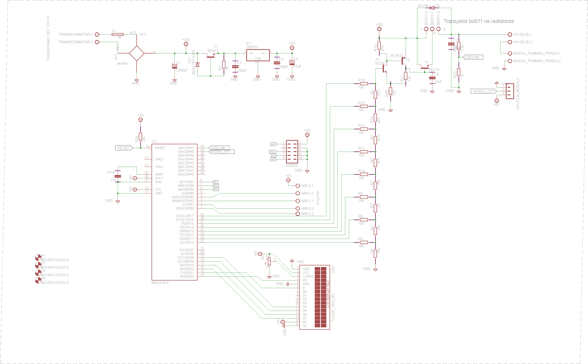Select the MEGA16-P microcontroller body

pos(174,212)
